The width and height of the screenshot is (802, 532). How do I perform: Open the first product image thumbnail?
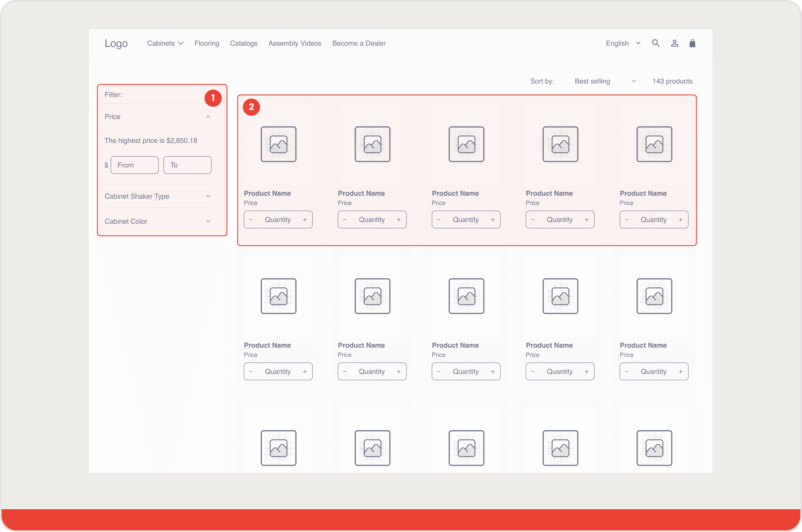278,144
